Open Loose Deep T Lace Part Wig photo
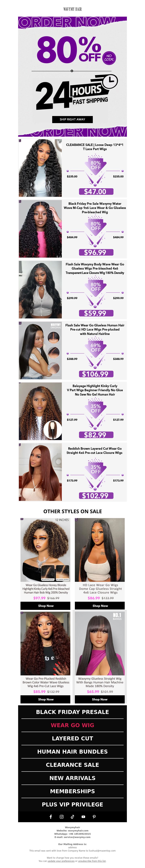145x868 pixels. (40, 168)
